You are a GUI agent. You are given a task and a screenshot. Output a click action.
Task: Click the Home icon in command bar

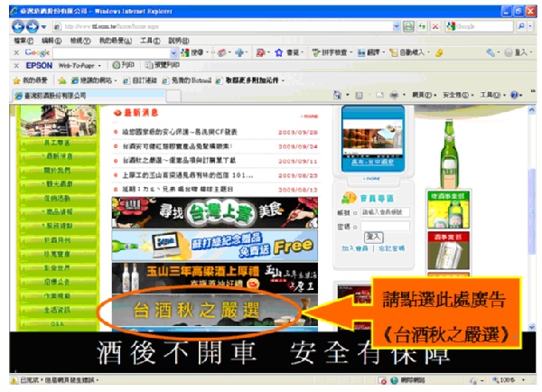(340, 94)
